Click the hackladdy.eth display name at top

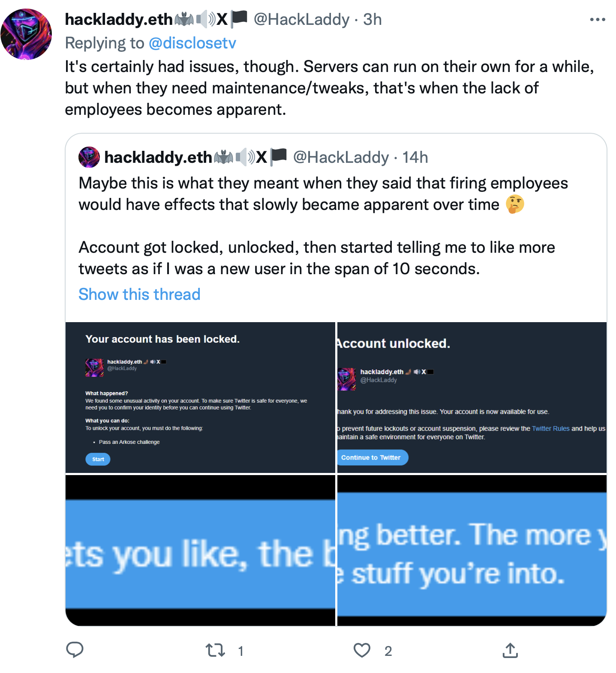tap(119, 20)
